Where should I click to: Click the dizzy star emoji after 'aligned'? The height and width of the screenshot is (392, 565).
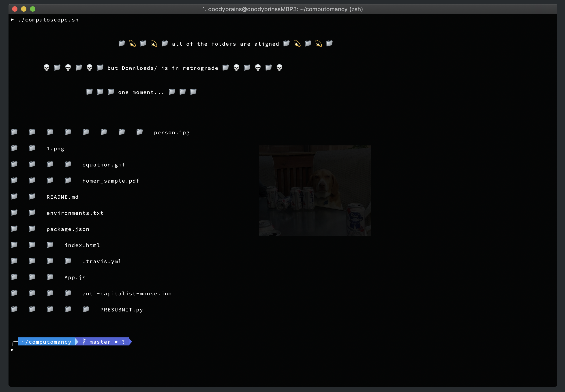297,44
